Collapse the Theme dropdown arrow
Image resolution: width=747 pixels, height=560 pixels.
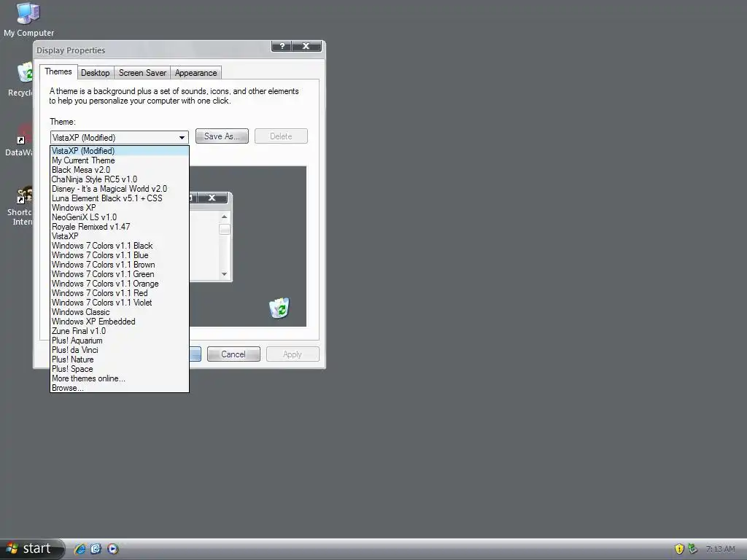pos(182,138)
